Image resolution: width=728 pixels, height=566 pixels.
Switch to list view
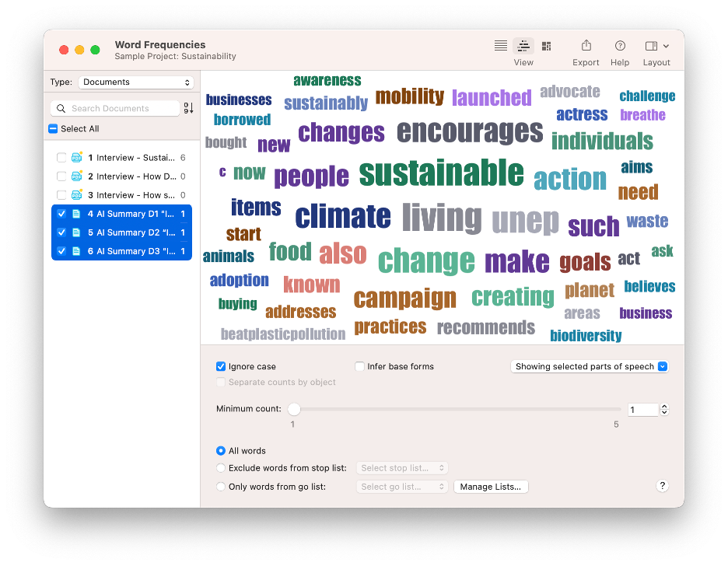coord(501,46)
